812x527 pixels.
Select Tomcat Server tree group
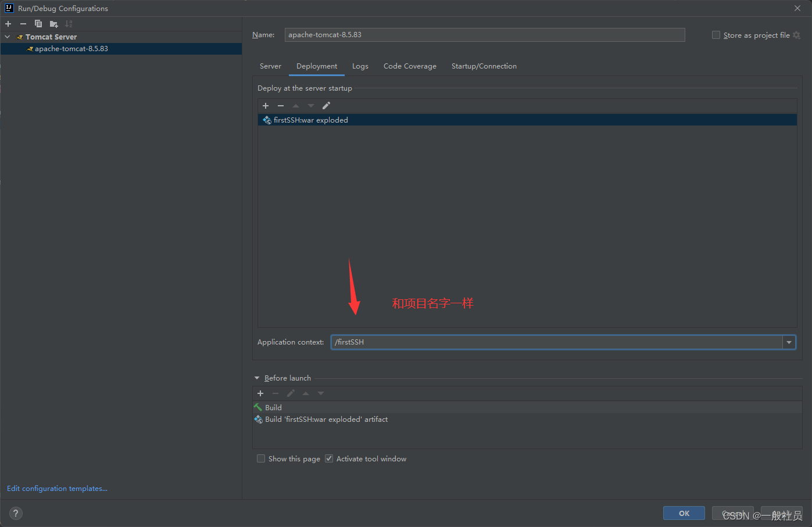tap(121, 37)
